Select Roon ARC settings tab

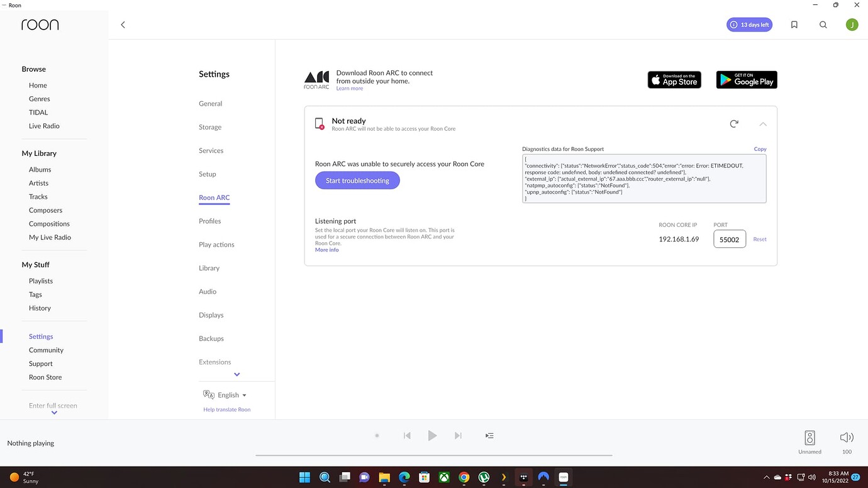(x=214, y=197)
